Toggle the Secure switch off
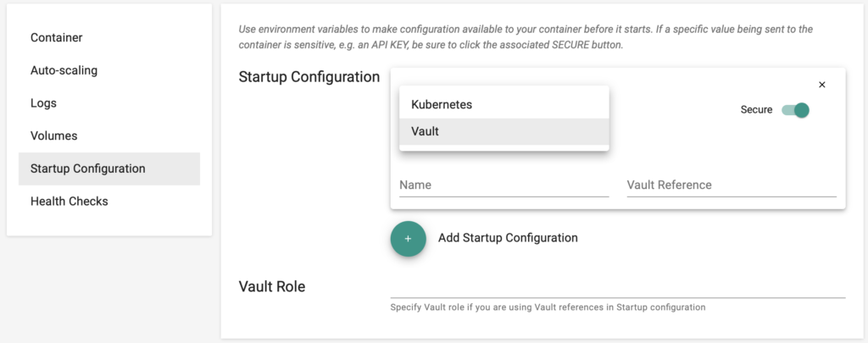Image resolution: width=868 pixels, height=343 pixels. pyautogui.click(x=796, y=110)
